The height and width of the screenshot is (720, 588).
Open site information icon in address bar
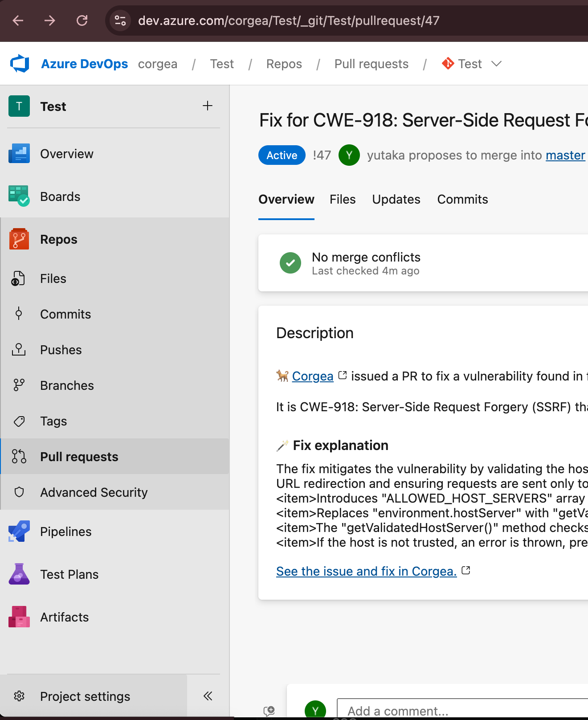tap(120, 20)
